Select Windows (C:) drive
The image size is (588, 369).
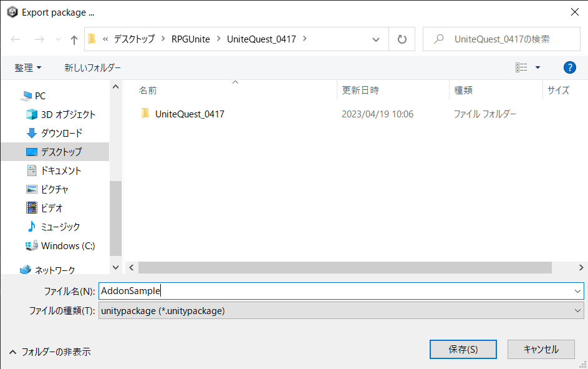pos(68,245)
